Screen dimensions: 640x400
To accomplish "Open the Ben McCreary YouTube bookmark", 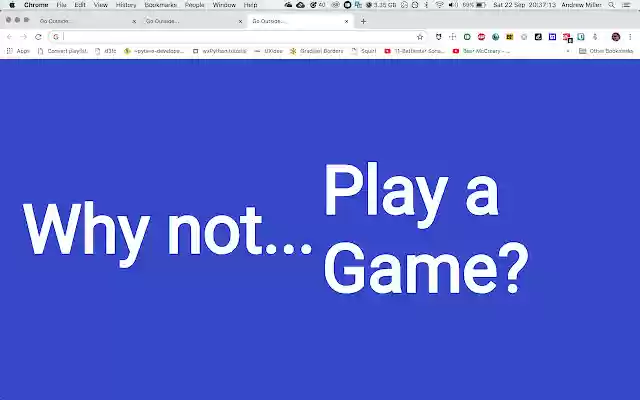I will coord(482,51).
